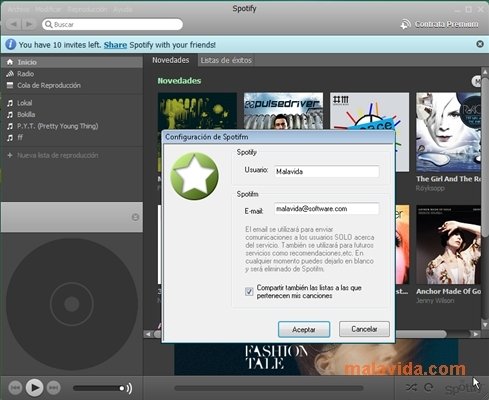Image resolution: width=489 pixels, height=400 pixels.
Task: Open Contrata Premium link
Action: [446, 24]
